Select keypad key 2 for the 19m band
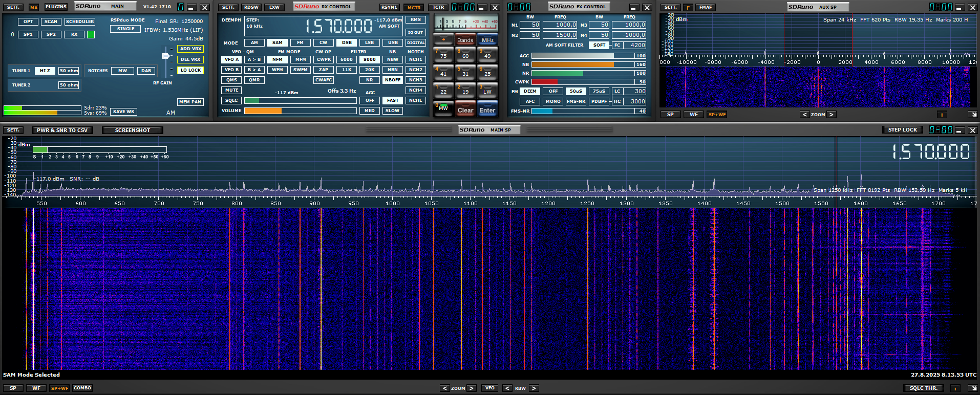This screenshot has height=395, width=980. click(465, 91)
